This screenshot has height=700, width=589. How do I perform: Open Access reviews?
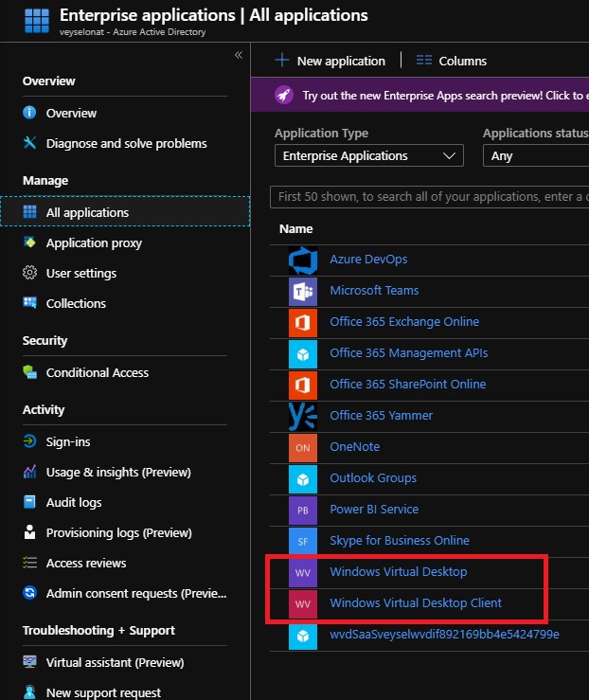click(86, 564)
